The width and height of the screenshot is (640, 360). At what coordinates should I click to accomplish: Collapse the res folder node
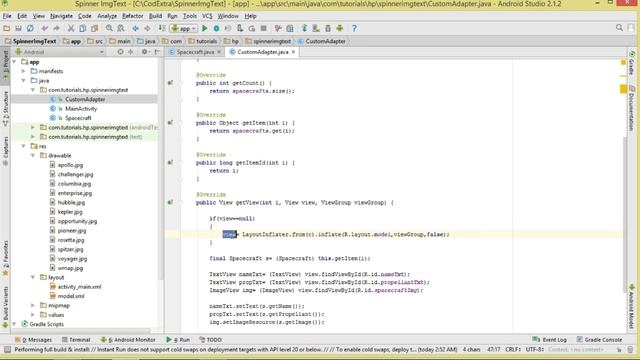pos(24,146)
